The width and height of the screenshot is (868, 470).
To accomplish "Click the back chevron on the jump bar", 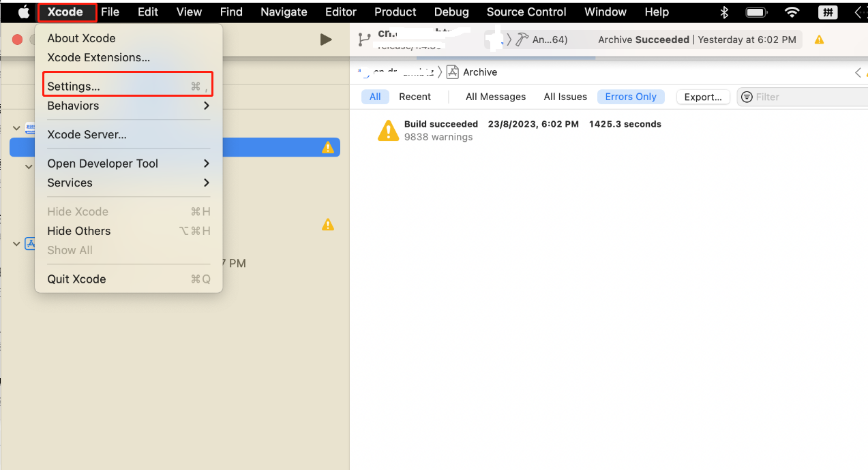I will [858, 72].
